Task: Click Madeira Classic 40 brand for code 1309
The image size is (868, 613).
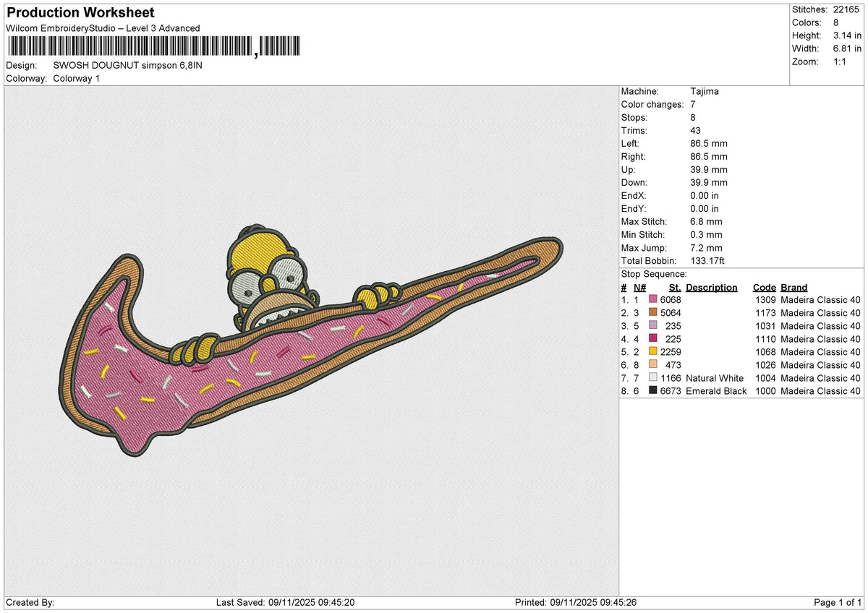Action: [x=821, y=299]
